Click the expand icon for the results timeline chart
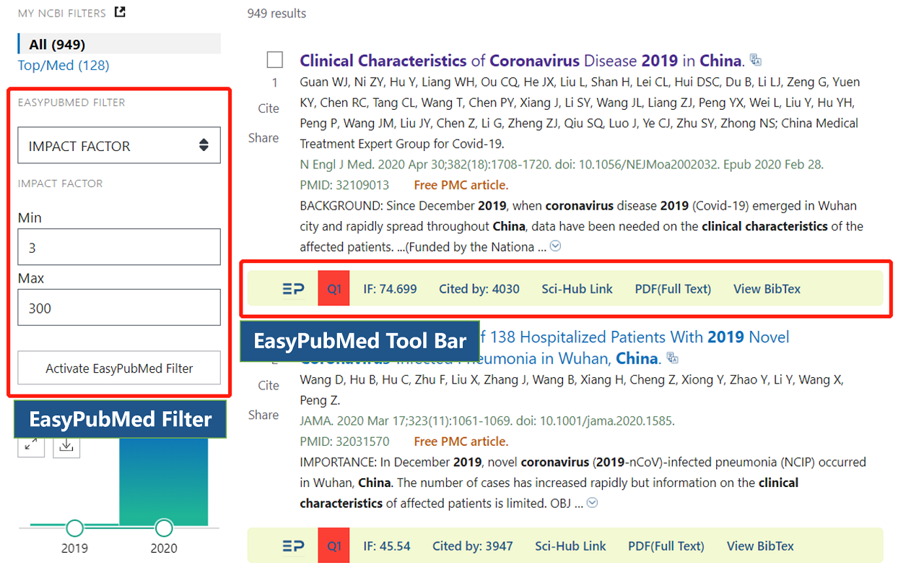Image resolution: width=924 pixels, height=578 pixels. 31,447
